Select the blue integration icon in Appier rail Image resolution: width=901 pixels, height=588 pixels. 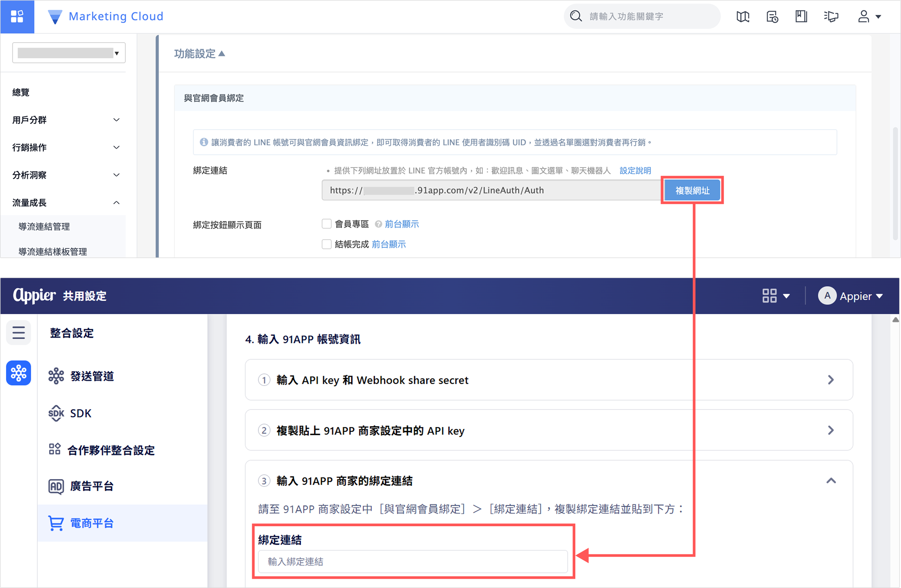click(x=18, y=373)
